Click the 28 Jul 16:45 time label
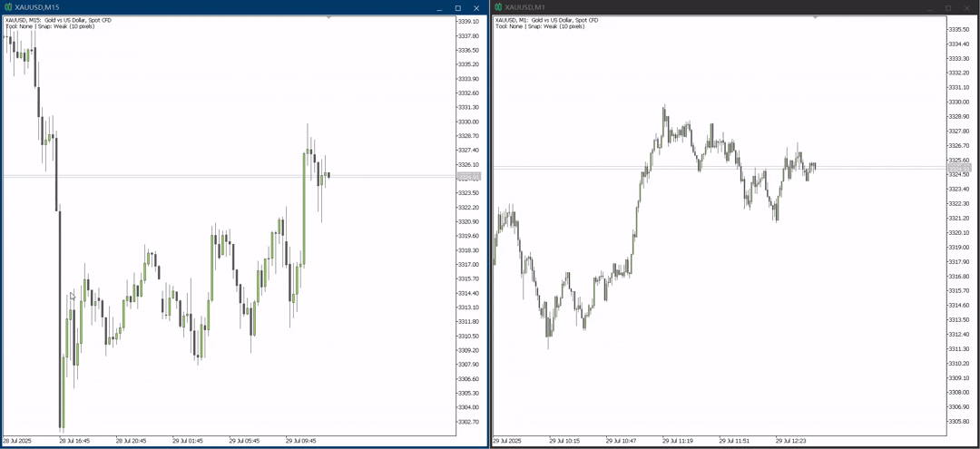Screen dimensions: 980x449 click(x=76, y=441)
